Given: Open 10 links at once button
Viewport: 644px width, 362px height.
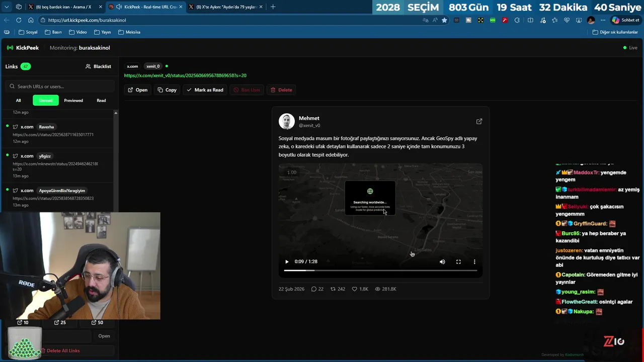Looking at the screenshot, I should click(x=23, y=322).
